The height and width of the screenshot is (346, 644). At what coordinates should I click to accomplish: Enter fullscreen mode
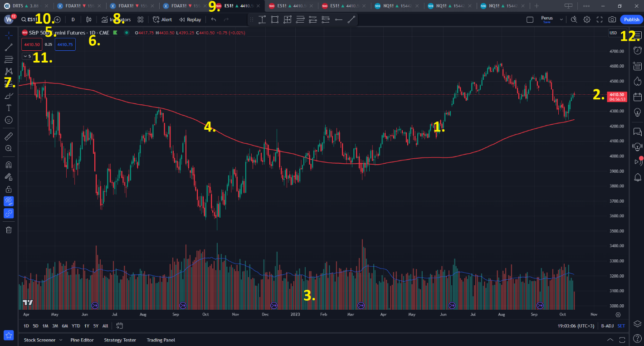[600, 19]
